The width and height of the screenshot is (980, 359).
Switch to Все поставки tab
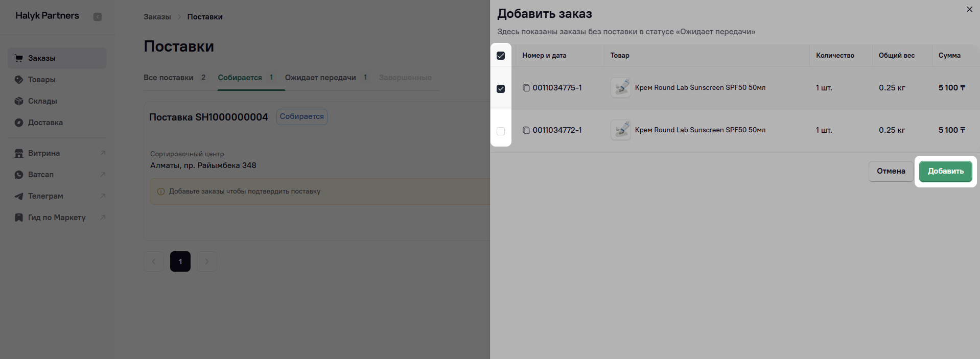168,78
